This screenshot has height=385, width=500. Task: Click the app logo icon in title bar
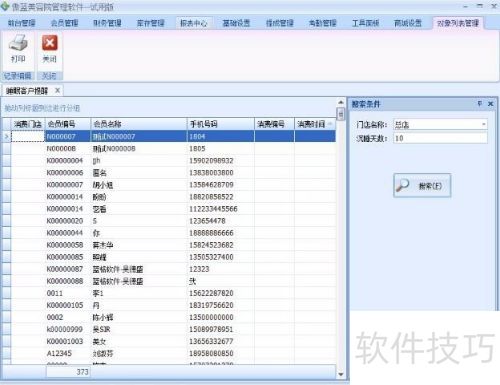point(5,6)
